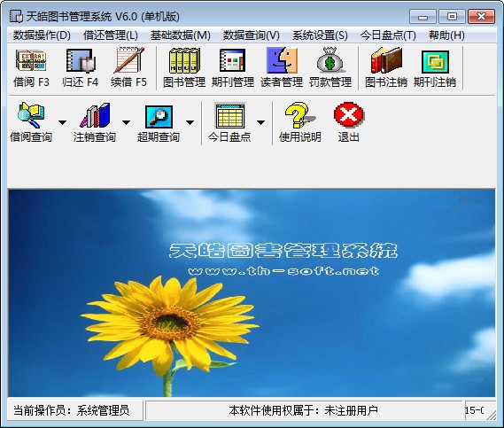Expand the 超期查询 dropdown arrow
Screen dimensions: 504x428
click(x=190, y=122)
